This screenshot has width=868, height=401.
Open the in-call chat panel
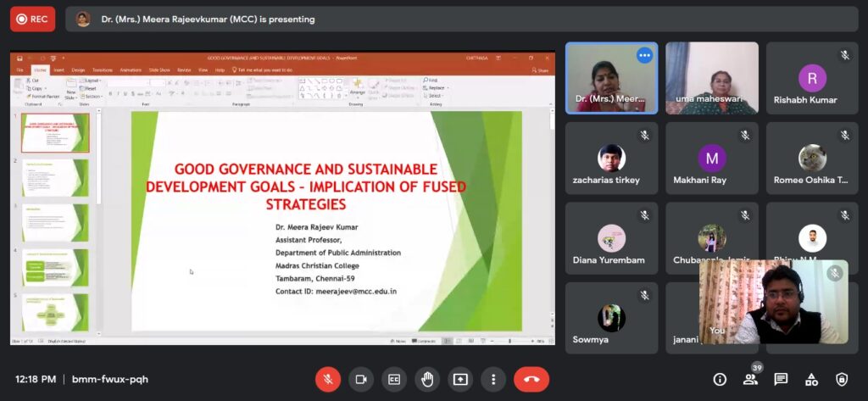click(x=781, y=380)
